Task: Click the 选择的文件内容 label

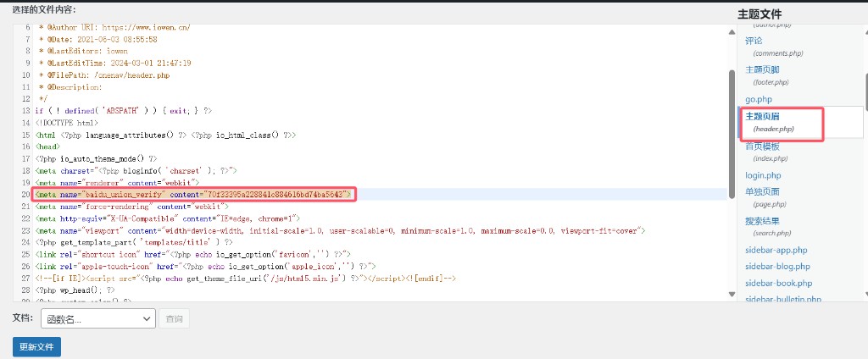Action: tap(44, 10)
